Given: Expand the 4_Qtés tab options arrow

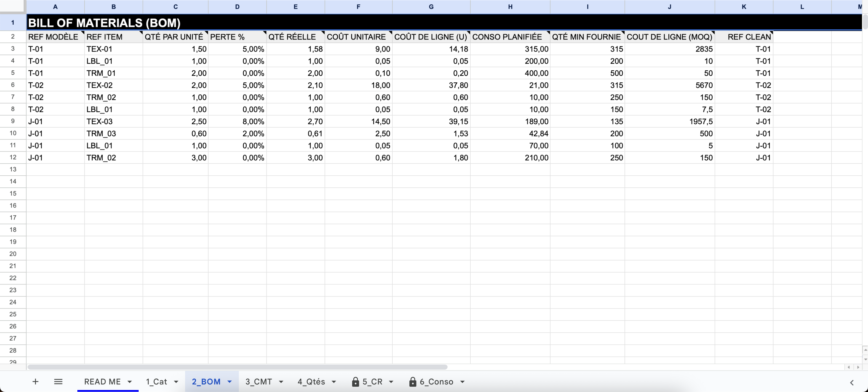Looking at the screenshot, I should click(334, 382).
